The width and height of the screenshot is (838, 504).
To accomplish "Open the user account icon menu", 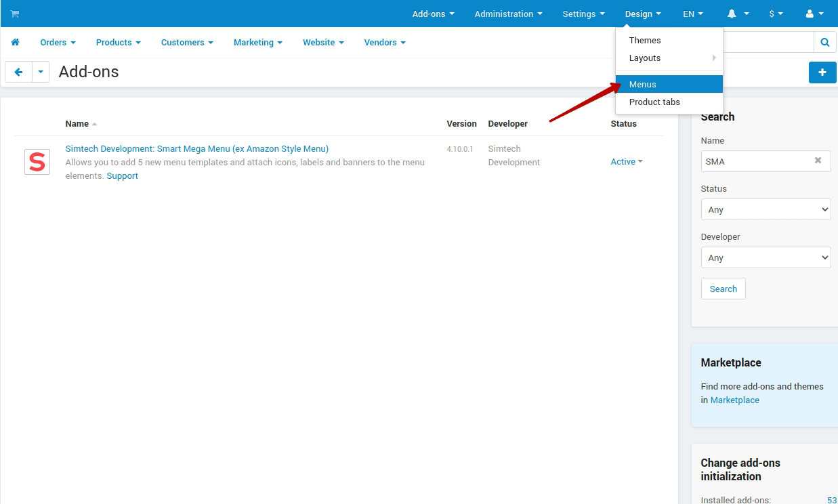I will click(814, 14).
